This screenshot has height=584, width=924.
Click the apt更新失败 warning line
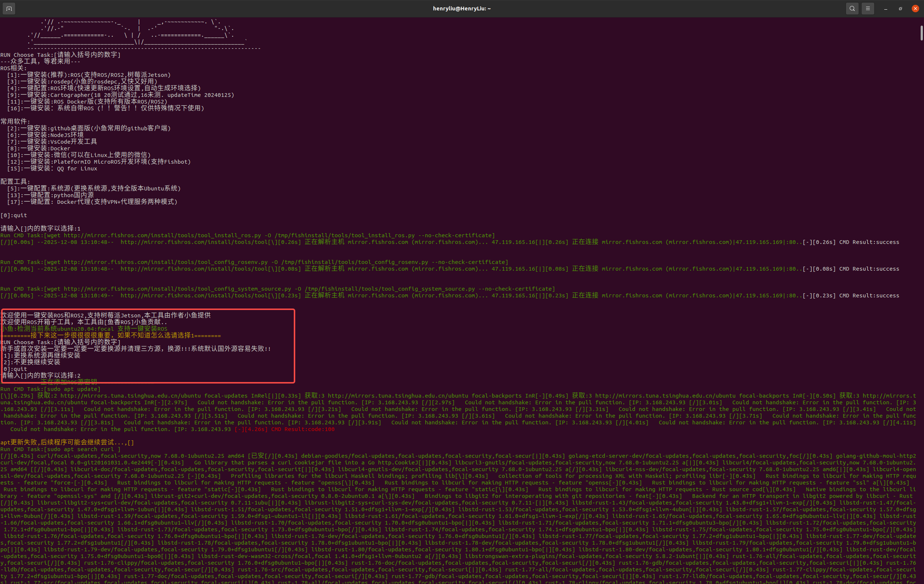coord(67,443)
